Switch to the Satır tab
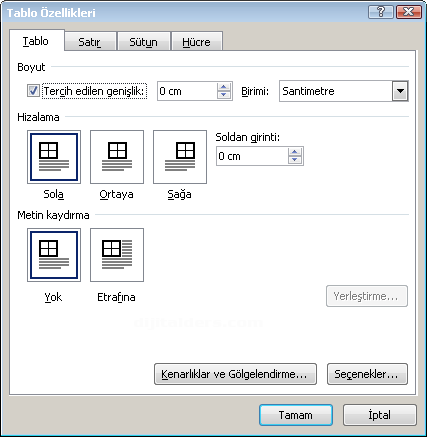The width and height of the screenshot is (427, 437). 90,42
